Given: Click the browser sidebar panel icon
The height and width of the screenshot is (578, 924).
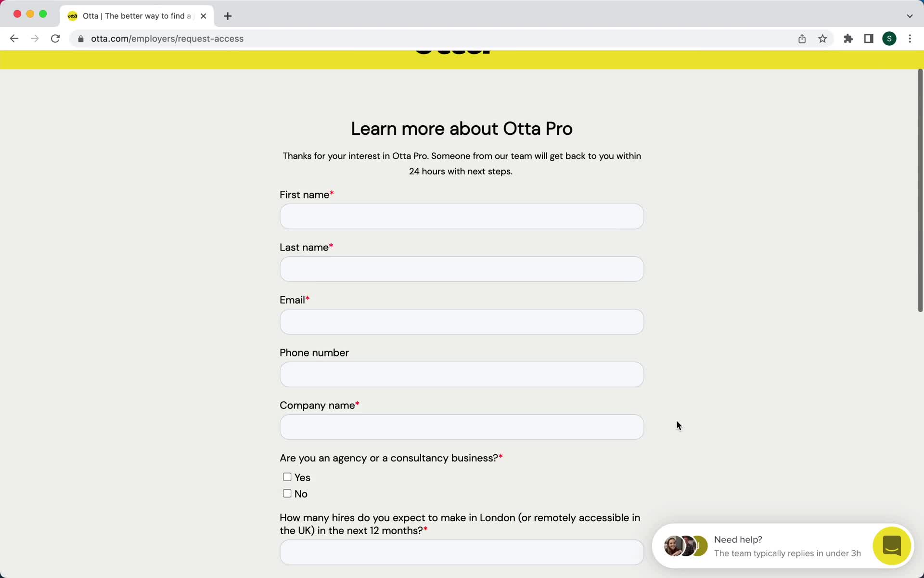Looking at the screenshot, I should pos(869,39).
